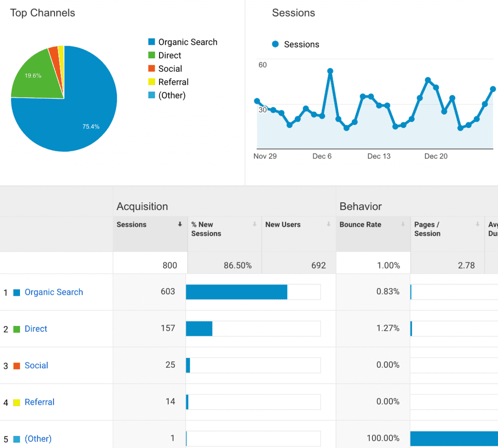Viewport: 498px width, 448px height.
Task: Click the green square next to row 2 Direct
Action: click(16, 328)
